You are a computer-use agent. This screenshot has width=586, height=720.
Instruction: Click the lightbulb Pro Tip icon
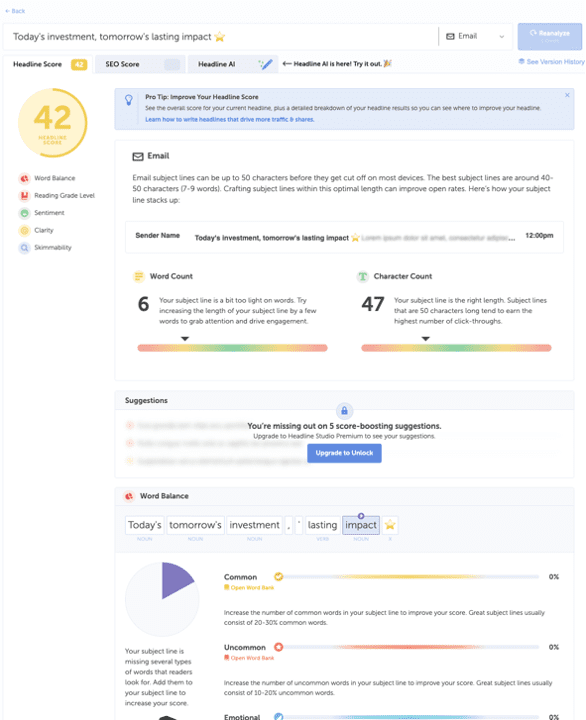[129, 100]
